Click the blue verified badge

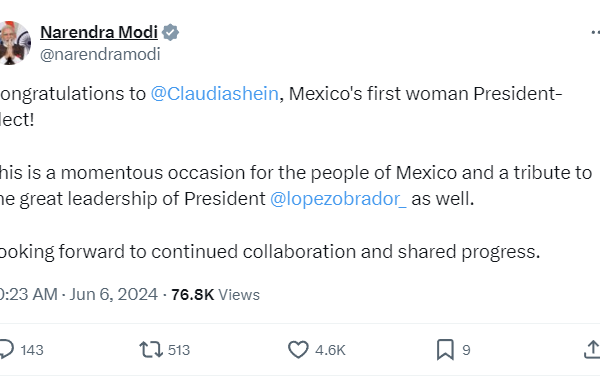tap(170, 32)
